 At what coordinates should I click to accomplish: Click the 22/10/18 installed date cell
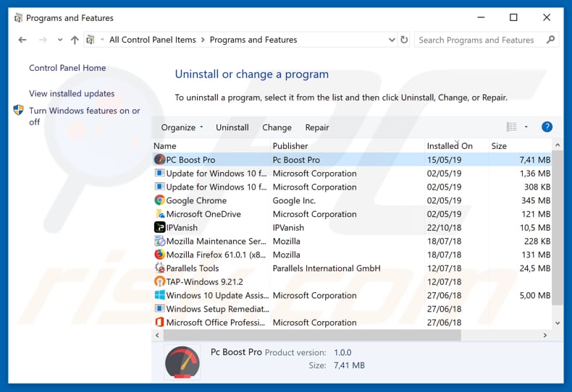[x=444, y=228]
